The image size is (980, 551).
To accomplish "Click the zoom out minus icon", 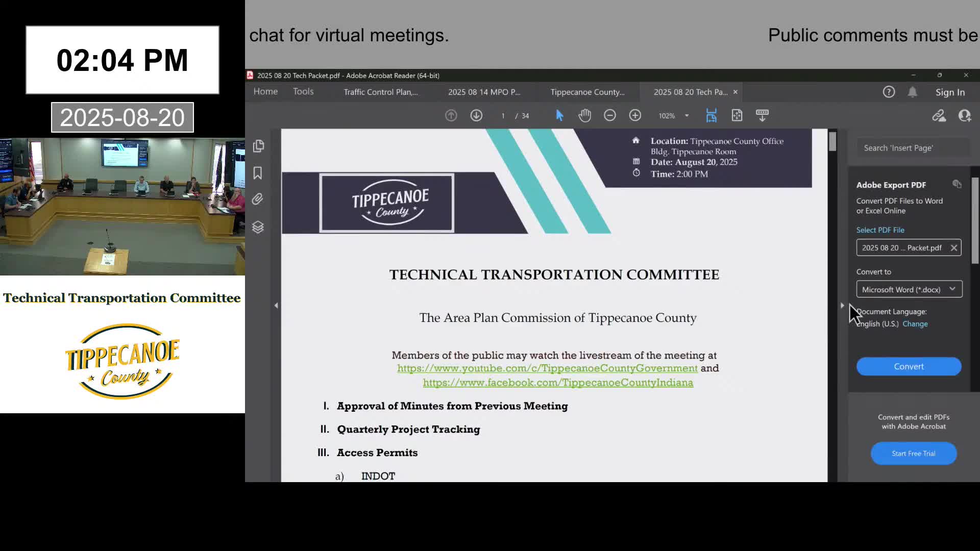I will pos(609,116).
